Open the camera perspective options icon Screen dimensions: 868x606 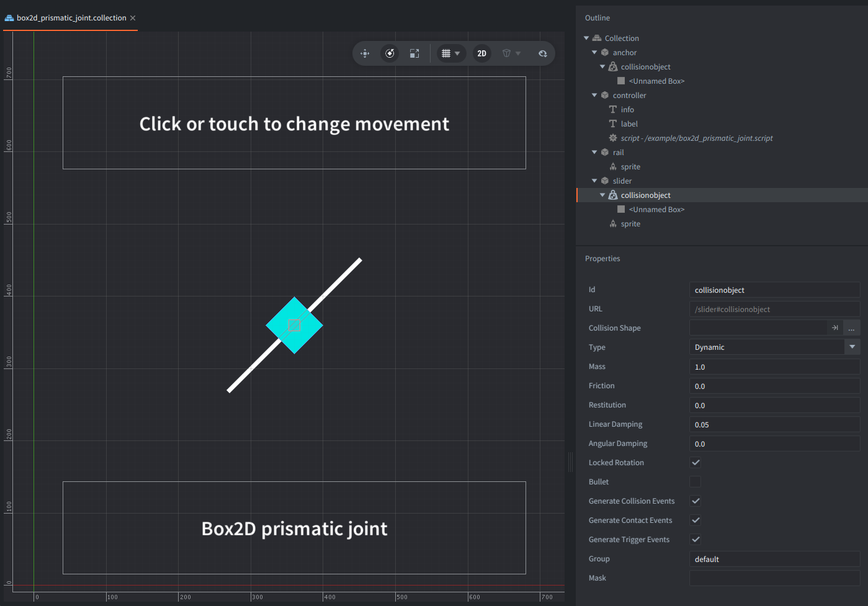(511, 53)
